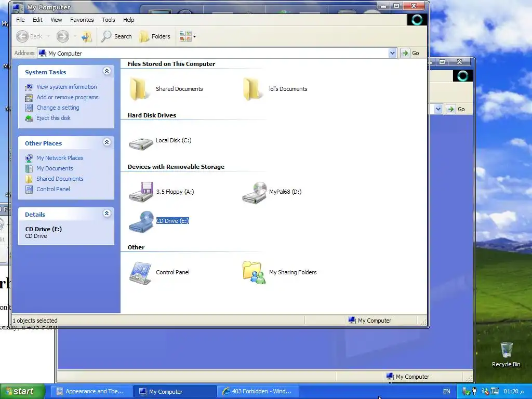
Task: Select the MyPal68 (D:) disc icon
Action: tap(255, 192)
